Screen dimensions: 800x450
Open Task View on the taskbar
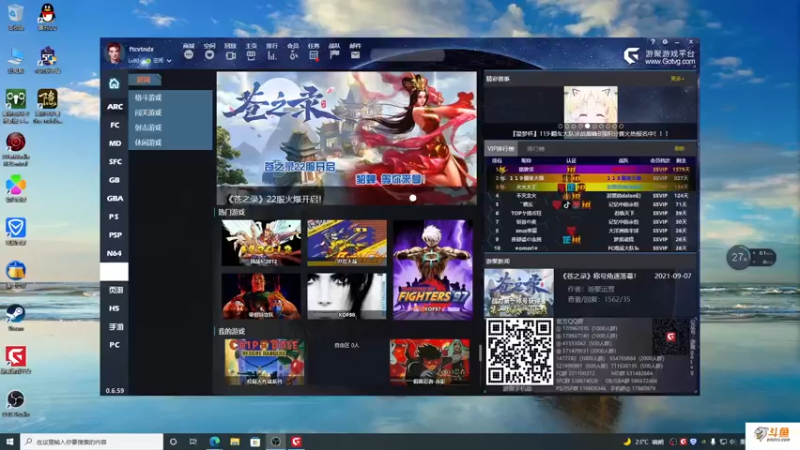[x=193, y=441]
